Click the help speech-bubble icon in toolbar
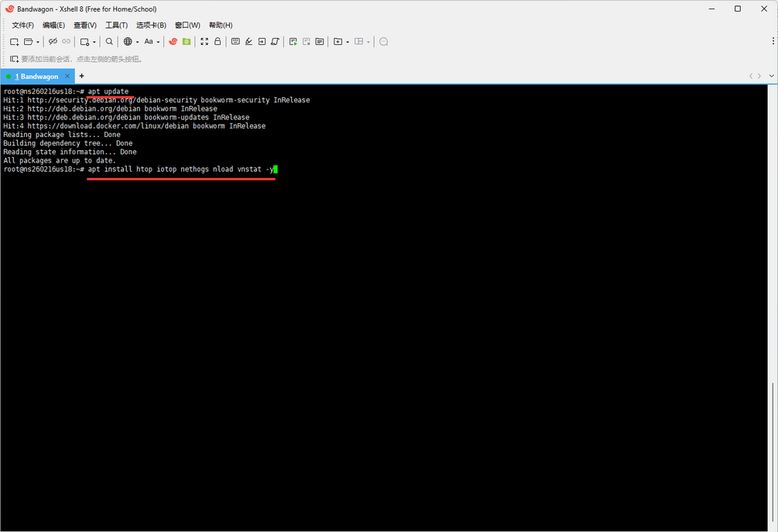Screen dimensions: 778x532 click(383, 42)
